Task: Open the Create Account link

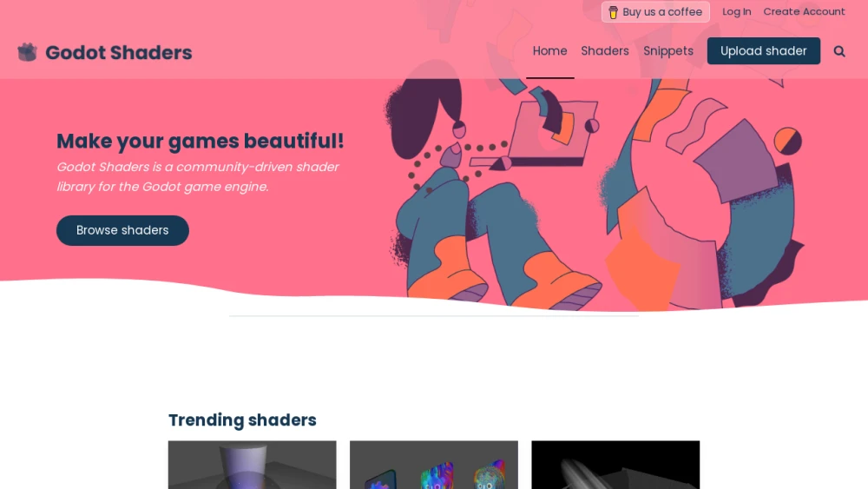Action: tap(804, 11)
